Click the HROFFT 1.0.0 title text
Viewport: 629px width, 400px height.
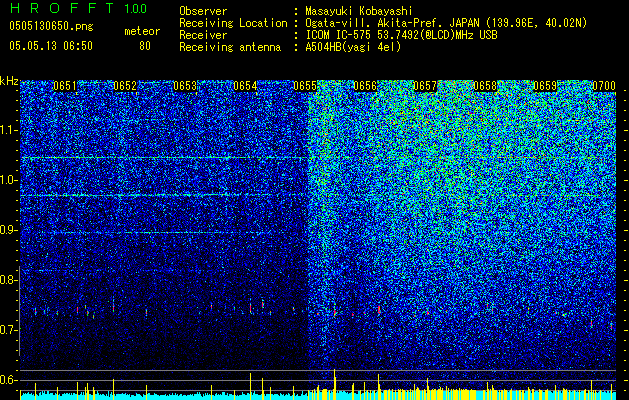coord(78,8)
